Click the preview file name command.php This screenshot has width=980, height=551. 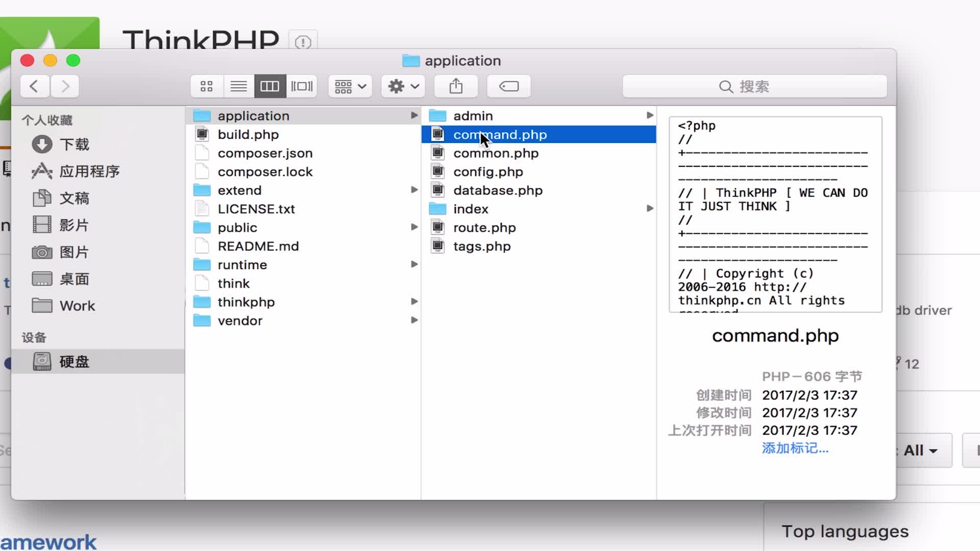pyautogui.click(x=775, y=336)
